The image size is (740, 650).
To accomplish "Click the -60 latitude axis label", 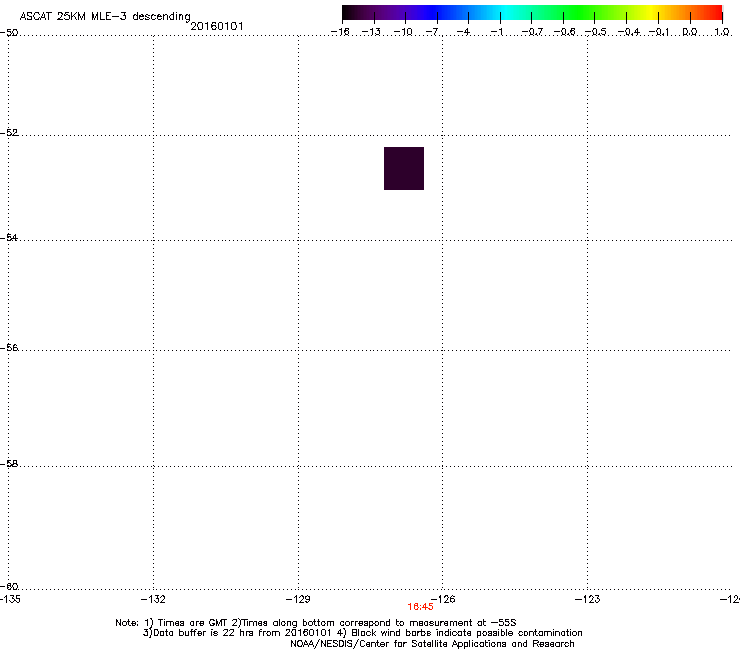I will (x=9, y=586).
